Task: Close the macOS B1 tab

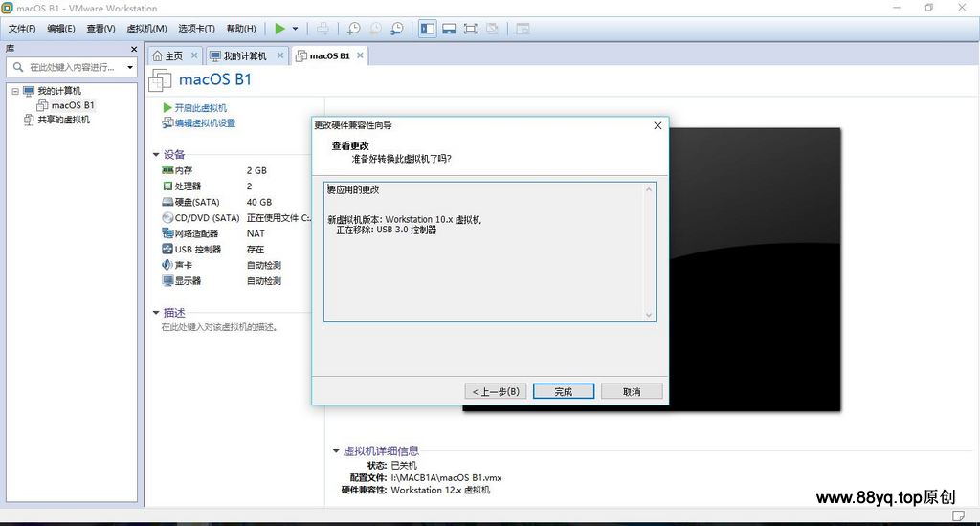Action: tap(360, 55)
